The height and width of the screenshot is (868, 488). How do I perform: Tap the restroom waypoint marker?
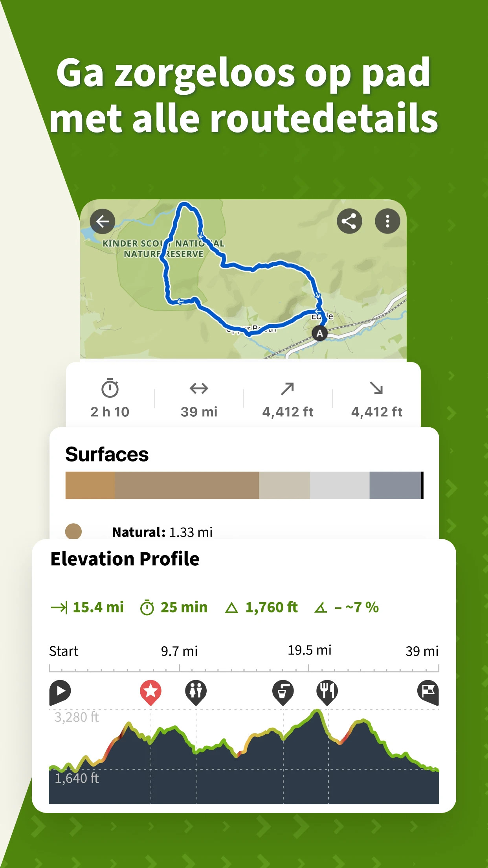pos(196,692)
